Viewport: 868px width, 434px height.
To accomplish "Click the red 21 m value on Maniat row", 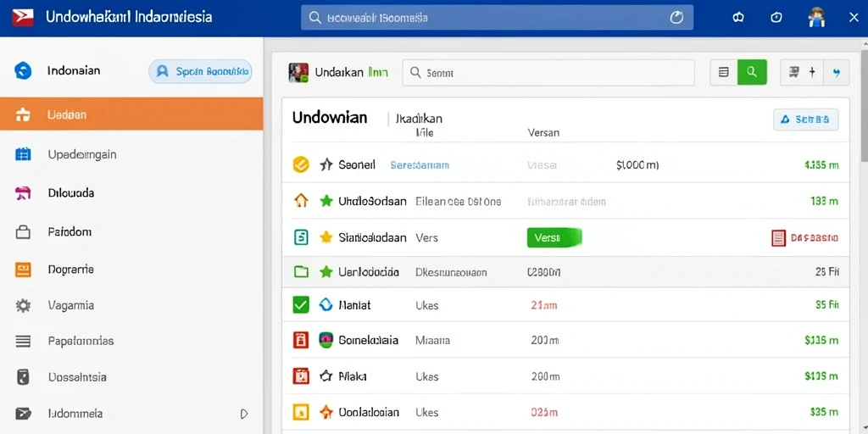I will 543,305.
